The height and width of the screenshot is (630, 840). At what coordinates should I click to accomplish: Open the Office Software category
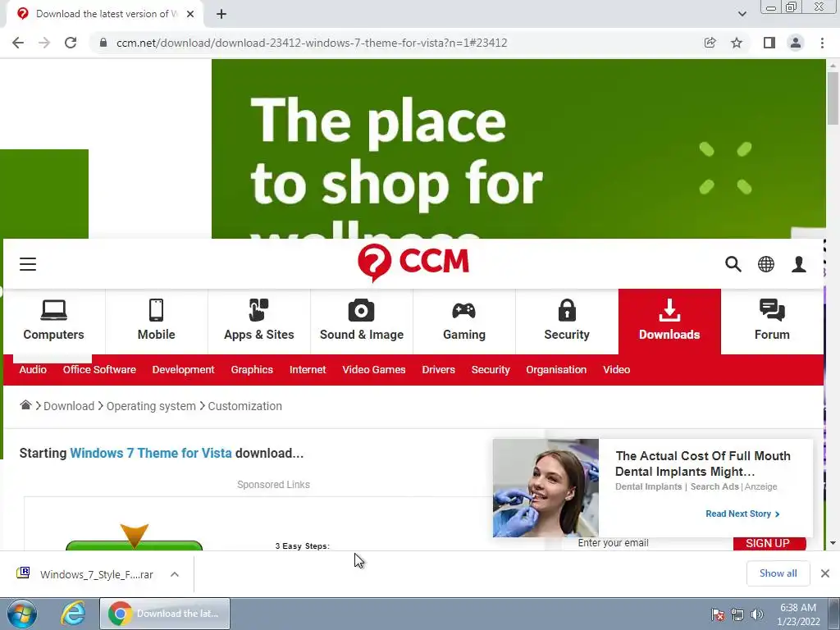click(99, 370)
